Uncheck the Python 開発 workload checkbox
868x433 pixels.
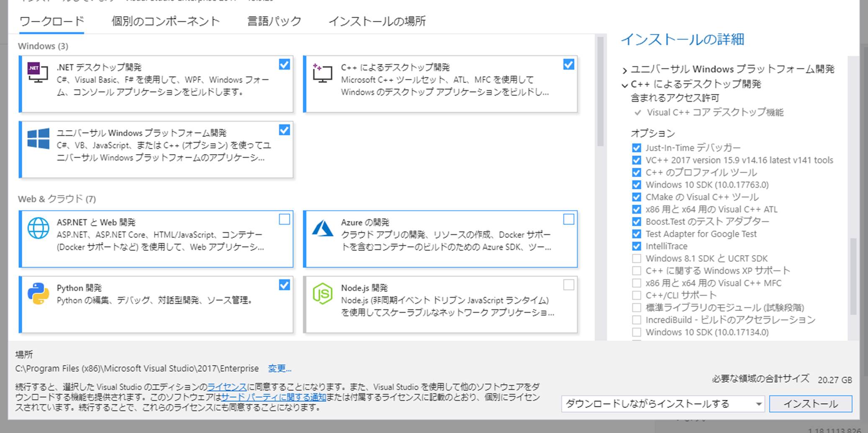284,285
